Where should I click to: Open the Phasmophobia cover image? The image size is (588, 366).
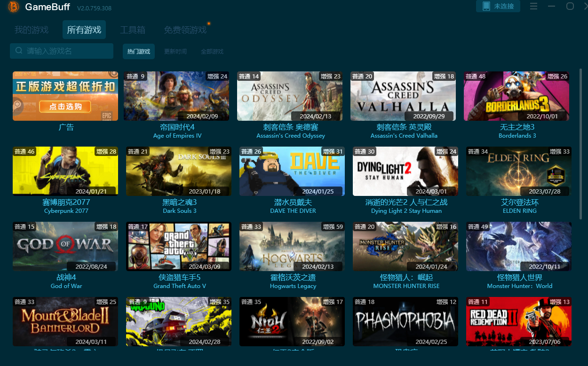click(x=405, y=322)
